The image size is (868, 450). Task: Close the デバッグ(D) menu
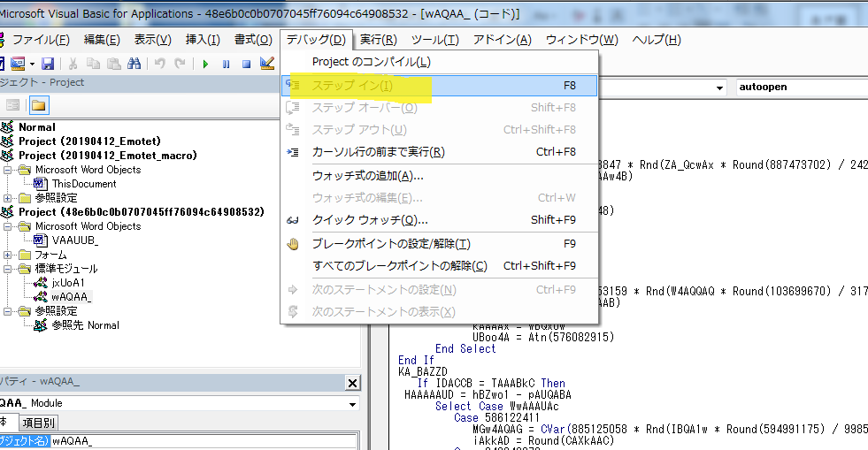316,40
